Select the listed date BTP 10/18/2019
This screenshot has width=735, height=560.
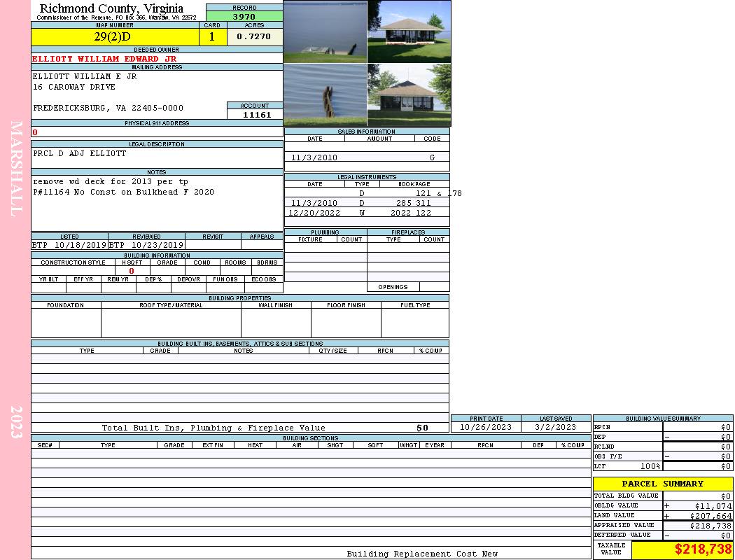[69, 245]
